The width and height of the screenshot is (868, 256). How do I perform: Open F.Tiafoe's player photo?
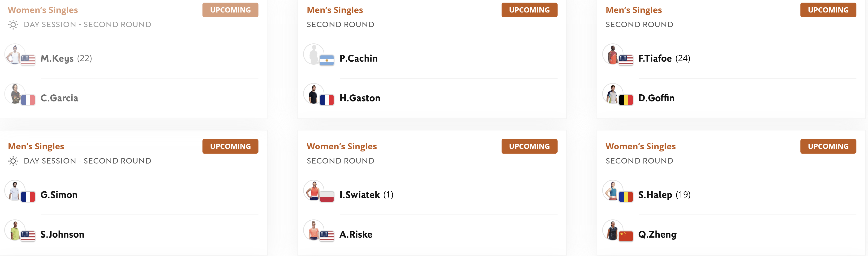(613, 54)
